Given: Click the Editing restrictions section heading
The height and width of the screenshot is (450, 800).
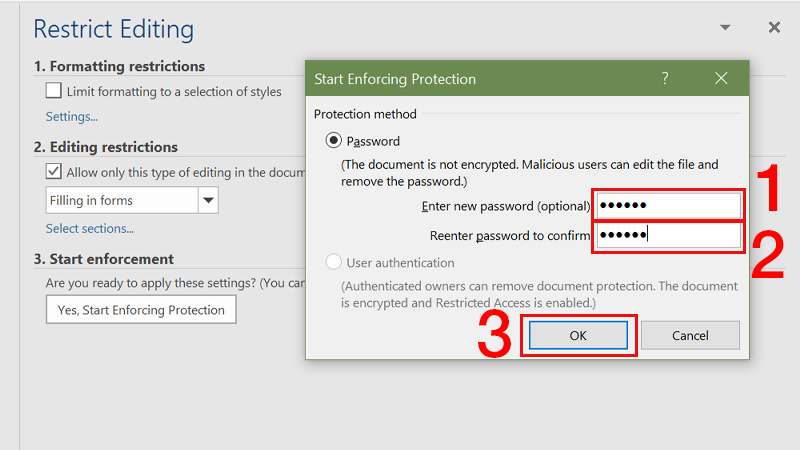Looking at the screenshot, I should (106, 147).
